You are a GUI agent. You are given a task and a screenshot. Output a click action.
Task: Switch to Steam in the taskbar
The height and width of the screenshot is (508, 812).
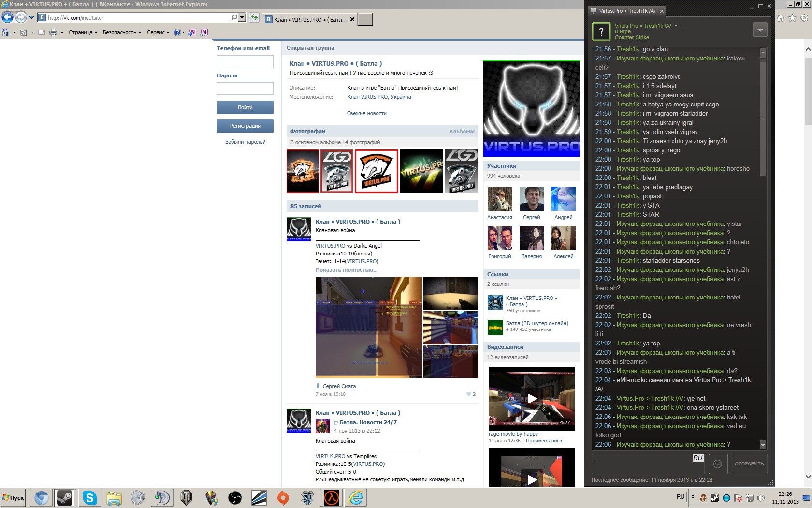(x=65, y=498)
